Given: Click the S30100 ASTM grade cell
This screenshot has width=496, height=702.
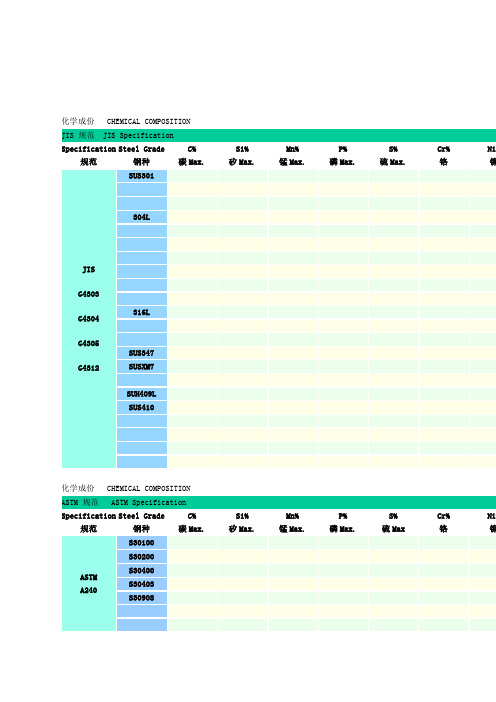Looking at the screenshot, I should [142, 543].
